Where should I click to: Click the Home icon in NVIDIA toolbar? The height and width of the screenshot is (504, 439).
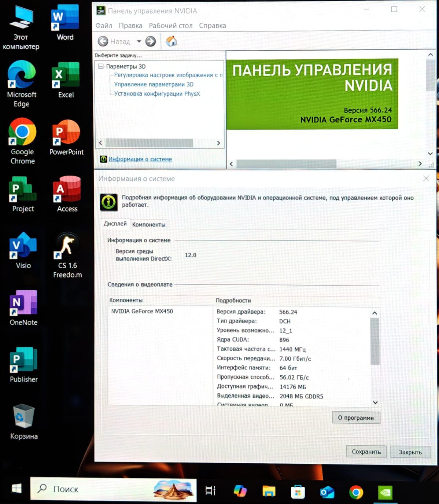(171, 41)
